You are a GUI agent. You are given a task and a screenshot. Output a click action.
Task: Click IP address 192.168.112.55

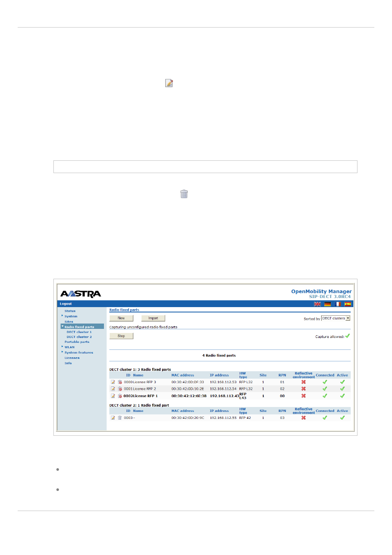click(x=223, y=418)
